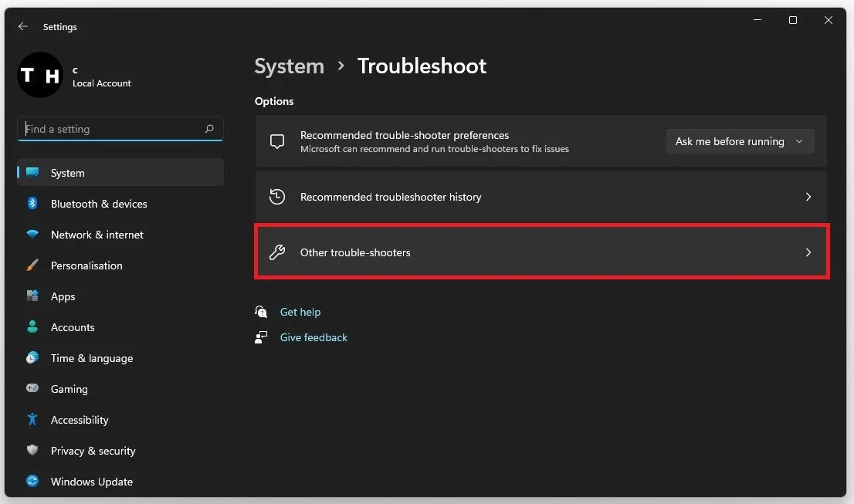Viewport: 854px width, 504px height.
Task: Click the wrench icon for Other trouble-shooters
Action: pyautogui.click(x=277, y=252)
